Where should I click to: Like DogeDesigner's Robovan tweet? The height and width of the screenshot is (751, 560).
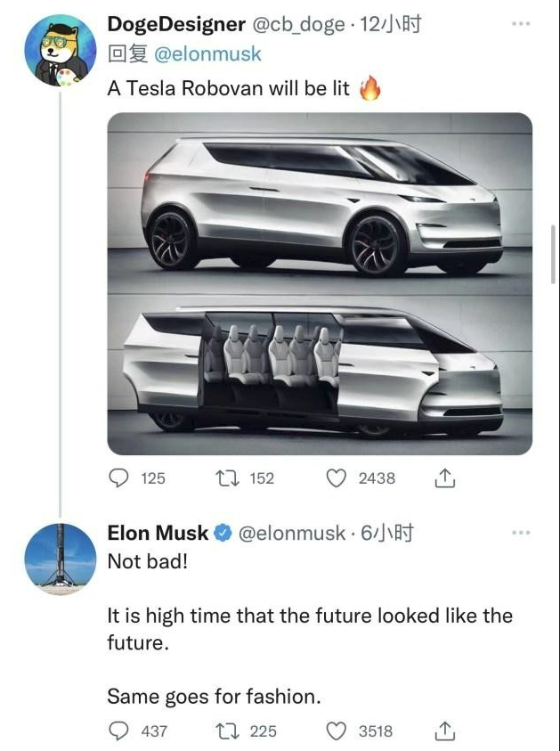pyautogui.click(x=337, y=478)
